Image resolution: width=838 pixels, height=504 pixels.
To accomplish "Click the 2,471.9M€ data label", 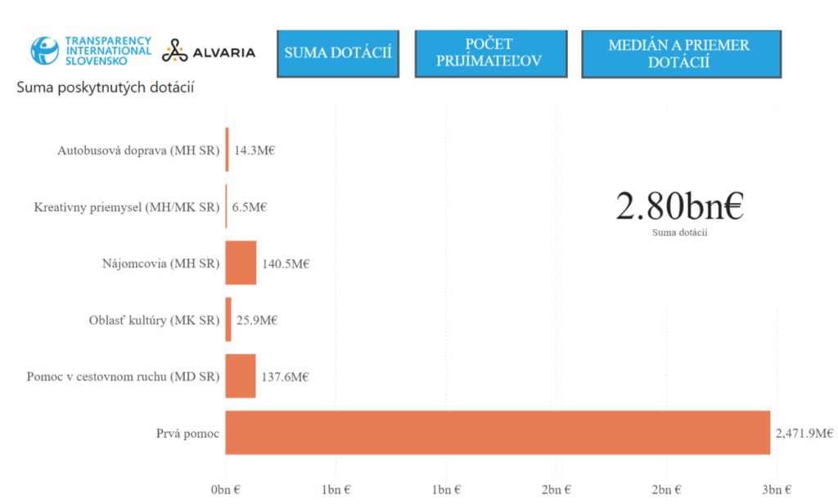I will pos(804,433).
